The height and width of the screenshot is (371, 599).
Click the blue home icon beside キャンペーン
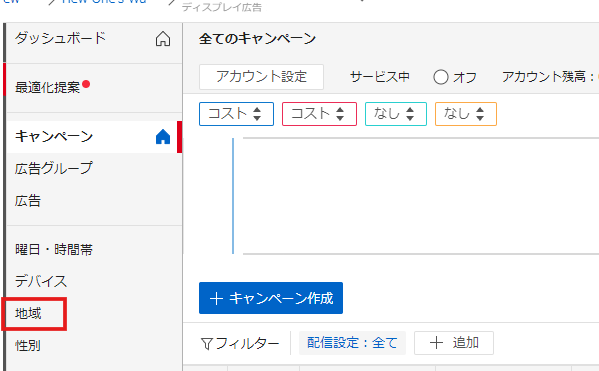tap(163, 136)
